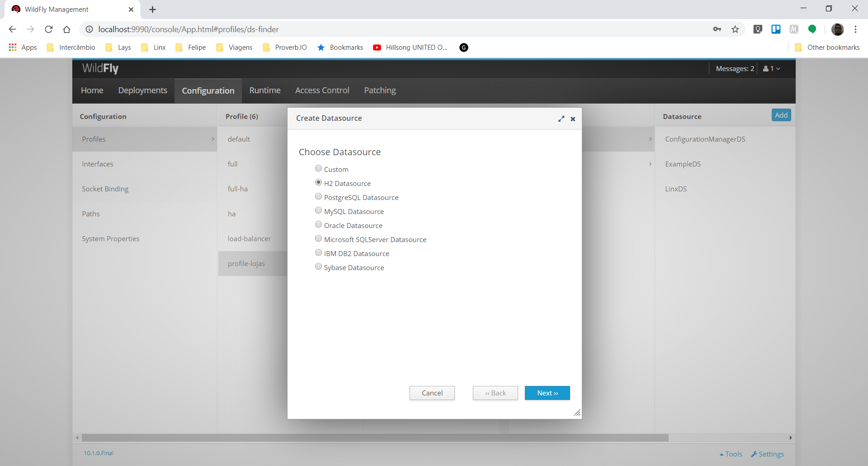
Task: Choose the PostgreSQL Datasource option
Action: coord(318,196)
